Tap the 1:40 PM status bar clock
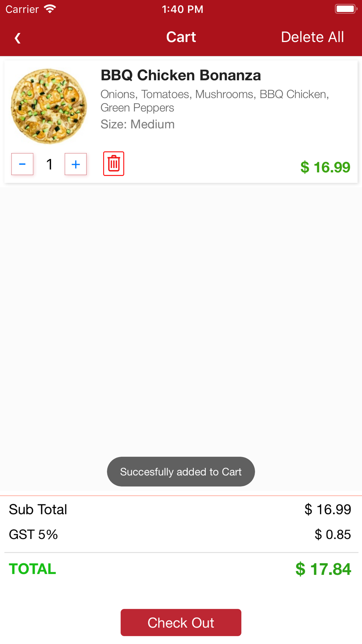The width and height of the screenshot is (362, 644). [182, 9]
